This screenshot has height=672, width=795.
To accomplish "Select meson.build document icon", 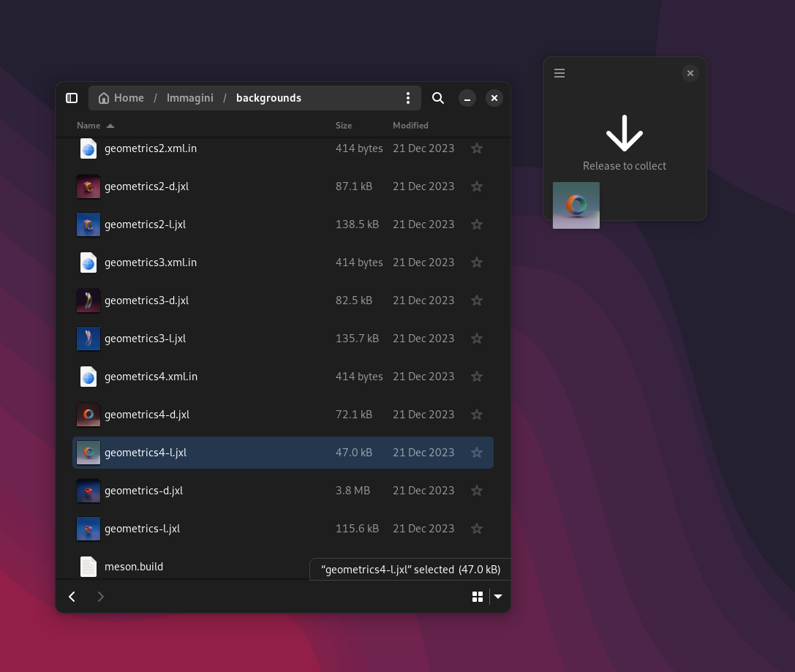I will point(88,567).
